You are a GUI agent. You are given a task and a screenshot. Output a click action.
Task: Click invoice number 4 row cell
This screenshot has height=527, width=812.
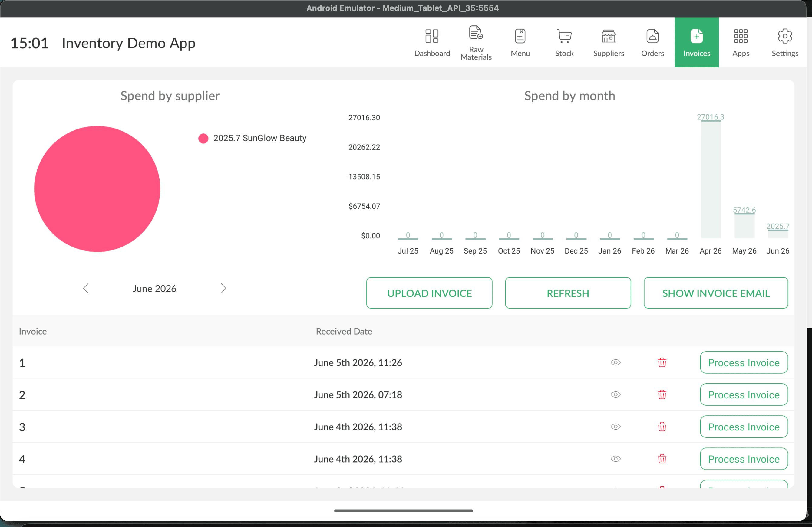(x=22, y=459)
